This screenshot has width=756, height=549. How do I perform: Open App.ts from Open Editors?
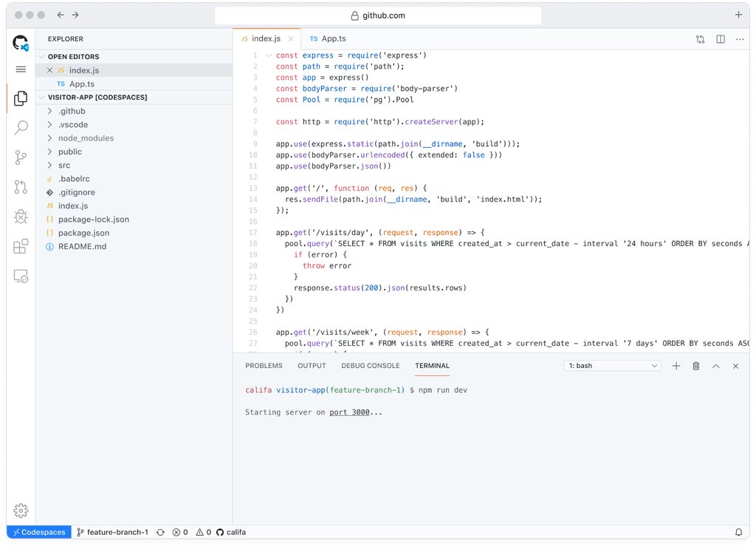pyautogui.click(x=134, y=84)
